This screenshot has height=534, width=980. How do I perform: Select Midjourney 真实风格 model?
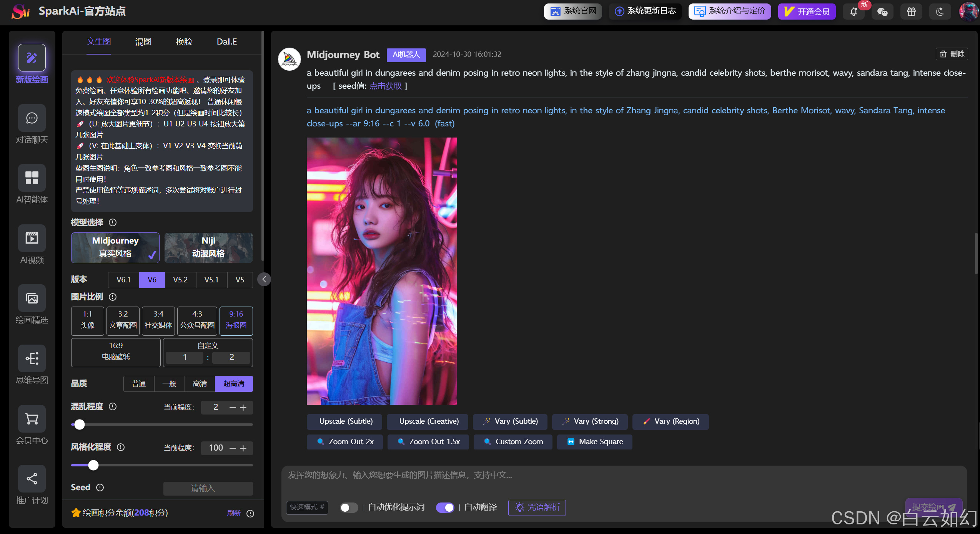click(x=115, y=248)
